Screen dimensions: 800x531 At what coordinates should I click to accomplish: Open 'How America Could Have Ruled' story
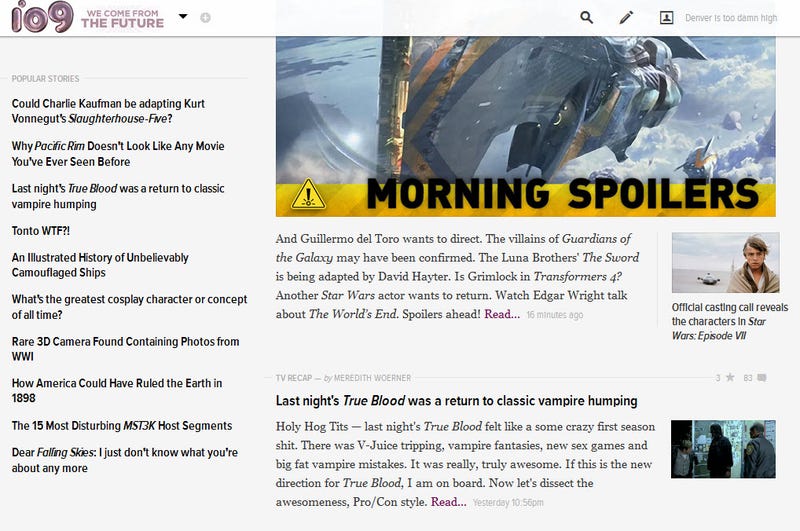click(117, 390)
